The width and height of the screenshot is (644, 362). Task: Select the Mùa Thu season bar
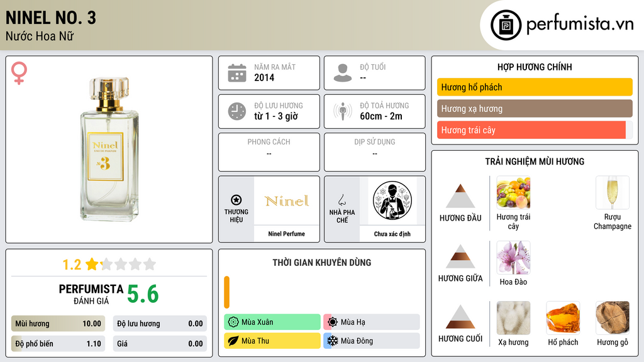tap(272, 341)
